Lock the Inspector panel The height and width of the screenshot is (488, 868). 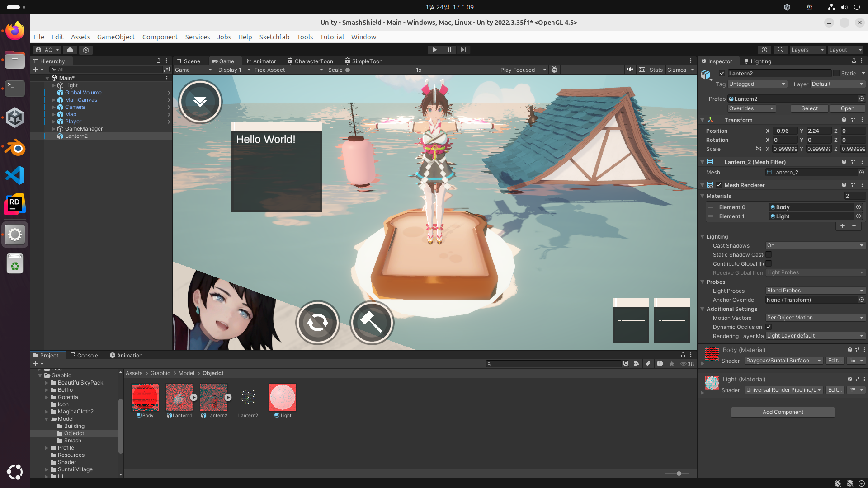point(854,61)
